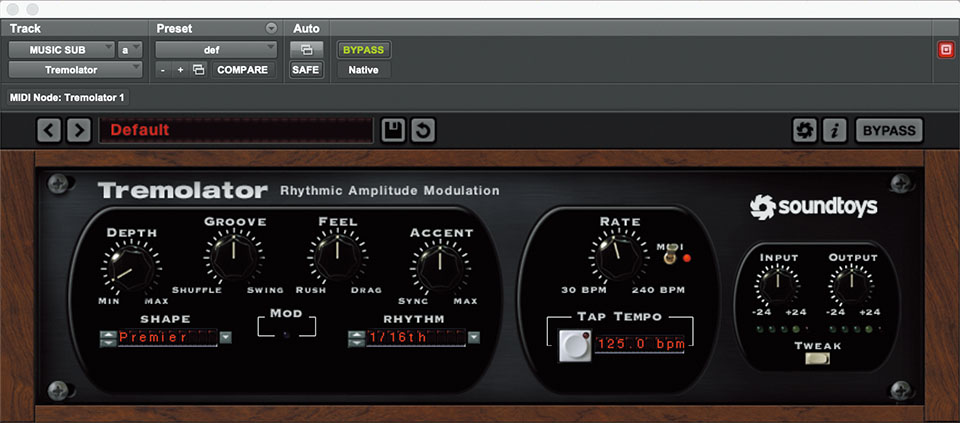Click the Input level knob
960x423 pixels.
(777, 285)
